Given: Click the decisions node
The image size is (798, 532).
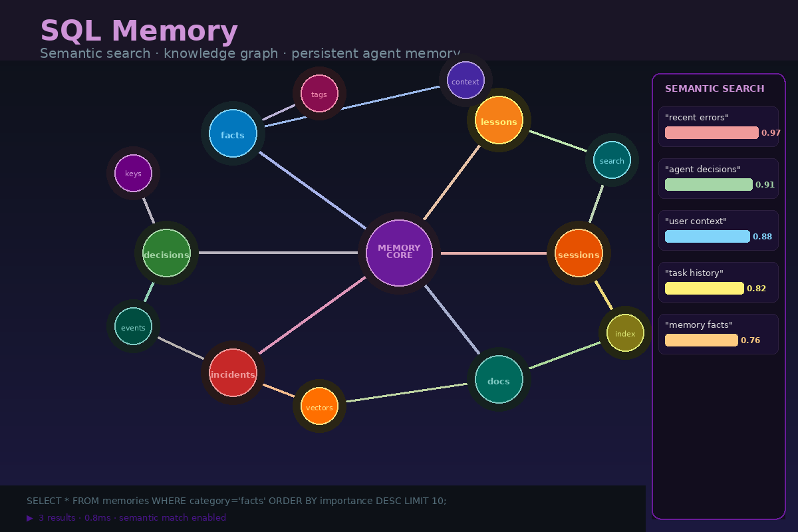Looking at the screenshot, I should click(166, 254).
